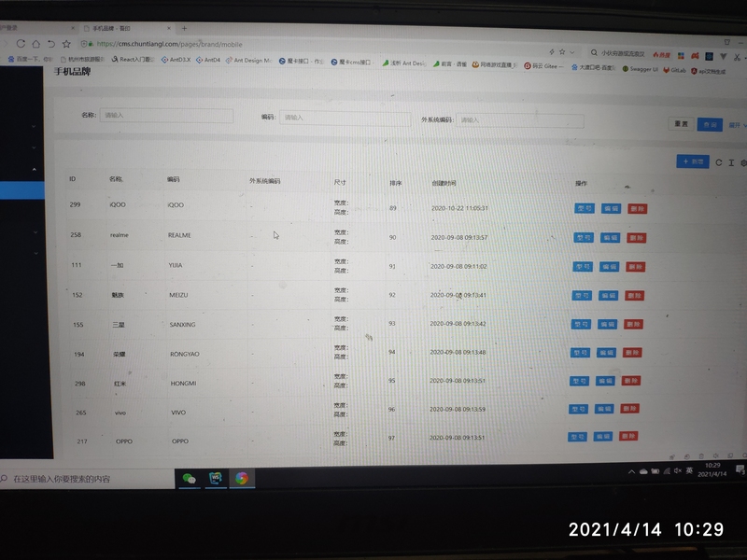Edit the realme brand row
This screenshot has height=560, width=747.
pyautogui.click(x=610, y=238)
